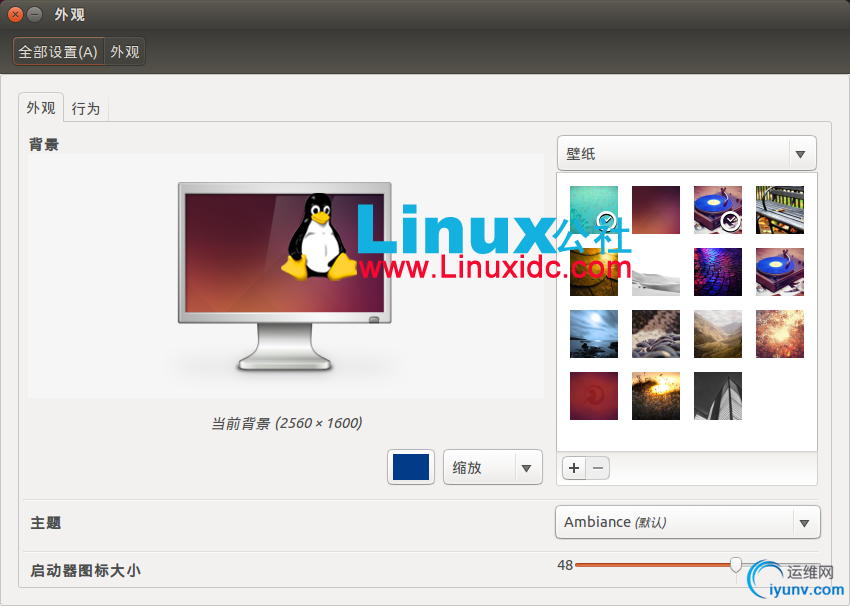The image size is (850, 606).
Task: Select the park bench wallpaper thumbnail
Action: pyautogui.click(x=780, y=210)
